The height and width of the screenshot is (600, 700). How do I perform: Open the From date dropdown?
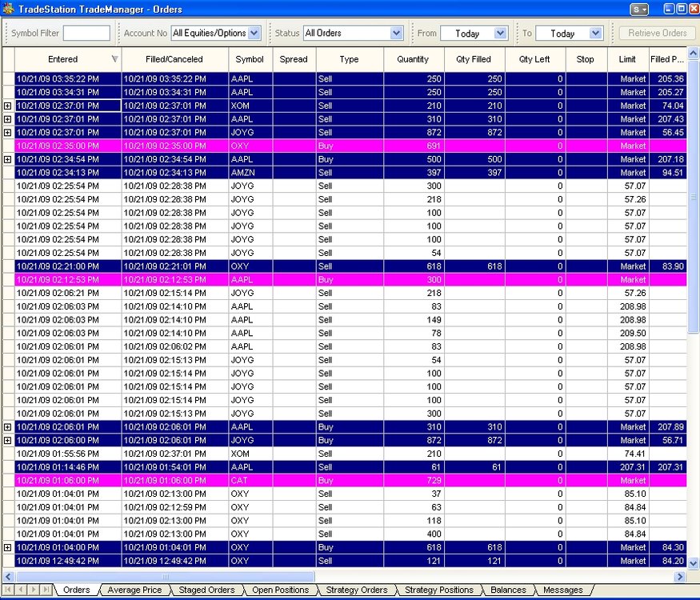tap(501, 33)
